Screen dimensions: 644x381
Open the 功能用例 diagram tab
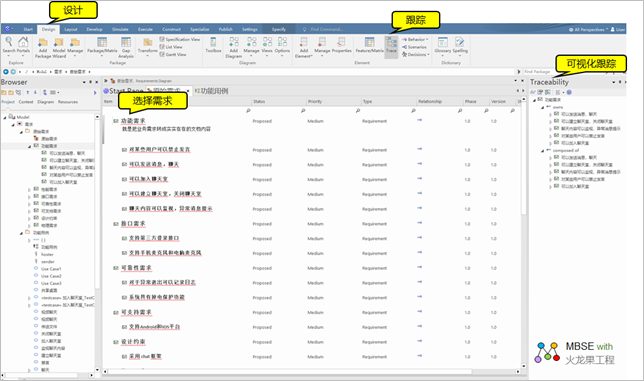click(211, 91)
